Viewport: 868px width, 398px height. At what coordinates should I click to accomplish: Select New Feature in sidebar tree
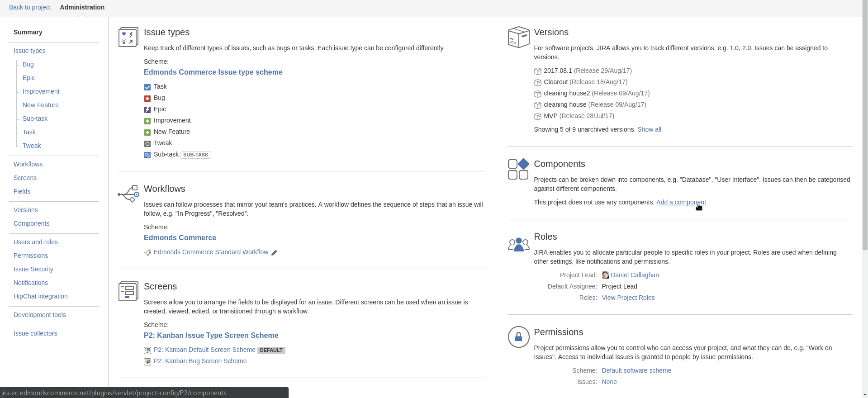tap(41, 105)
